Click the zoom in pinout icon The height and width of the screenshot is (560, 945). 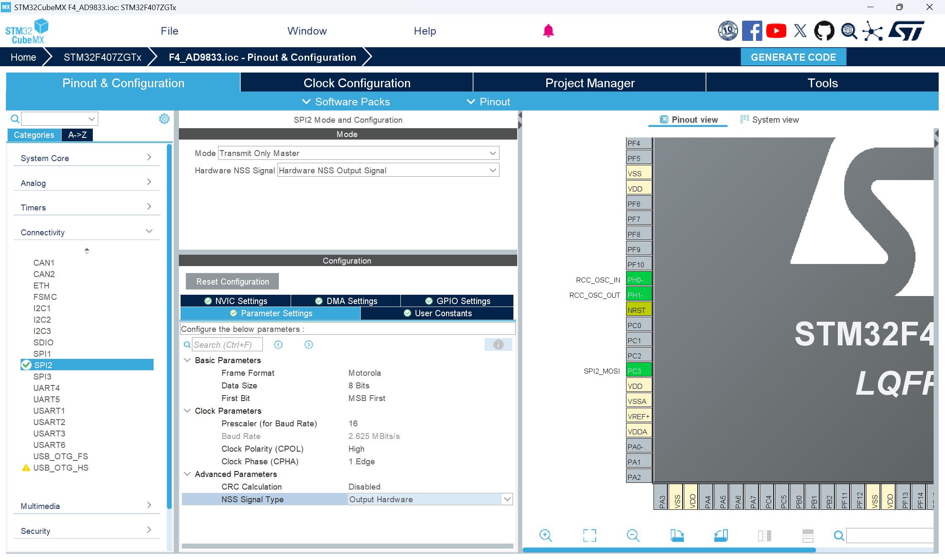click(545, 536)
